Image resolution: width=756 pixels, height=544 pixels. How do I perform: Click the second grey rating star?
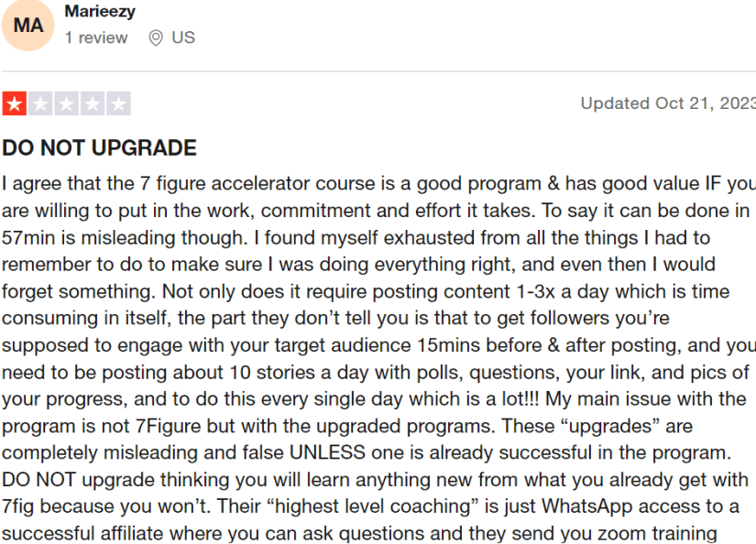[40, 103]
